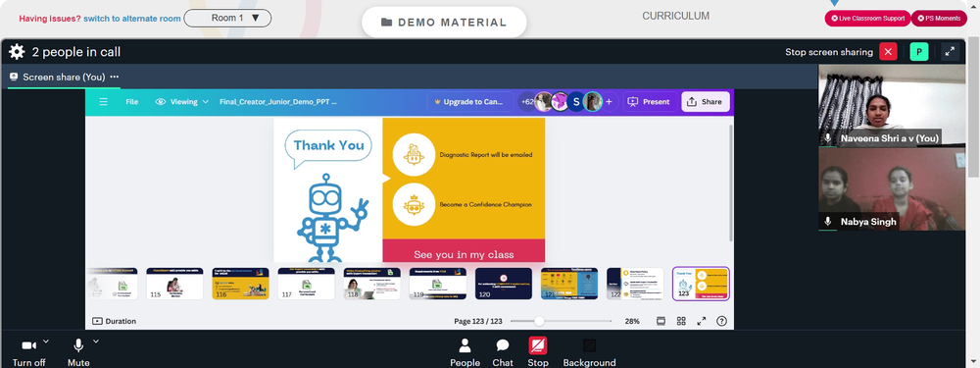Screen dimensions: 980x368
Task: Click the S collaborator avatar
Action: 576,101
